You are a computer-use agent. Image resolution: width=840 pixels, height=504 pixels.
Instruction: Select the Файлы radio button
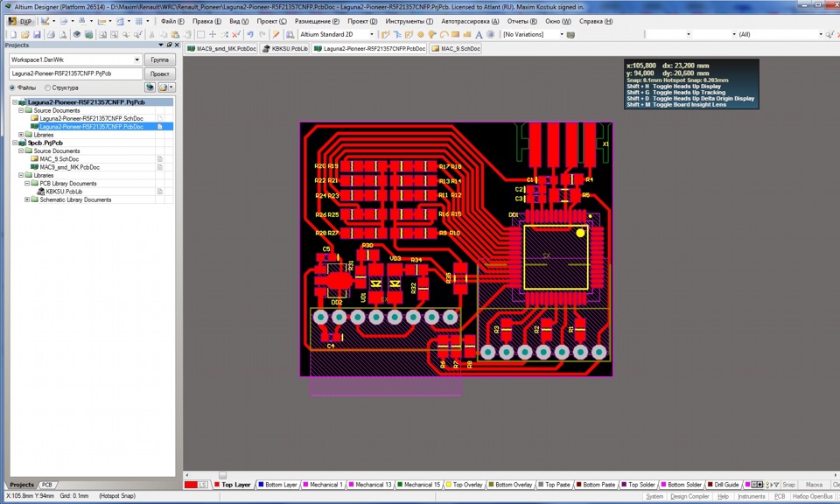click(12, 87)
